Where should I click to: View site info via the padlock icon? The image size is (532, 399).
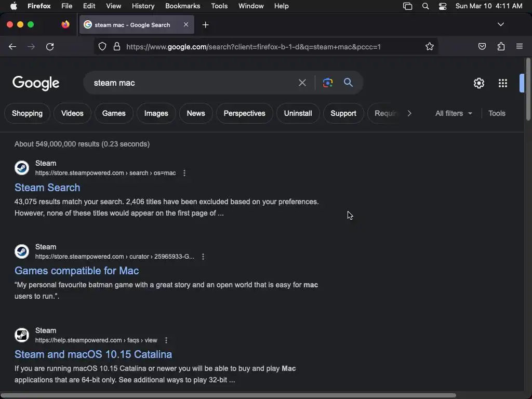pos(117,46)
